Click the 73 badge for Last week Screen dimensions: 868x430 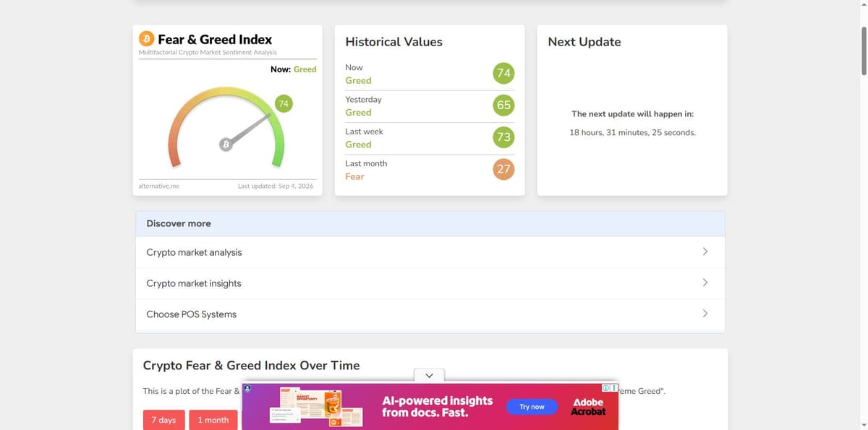click(503, 137)
